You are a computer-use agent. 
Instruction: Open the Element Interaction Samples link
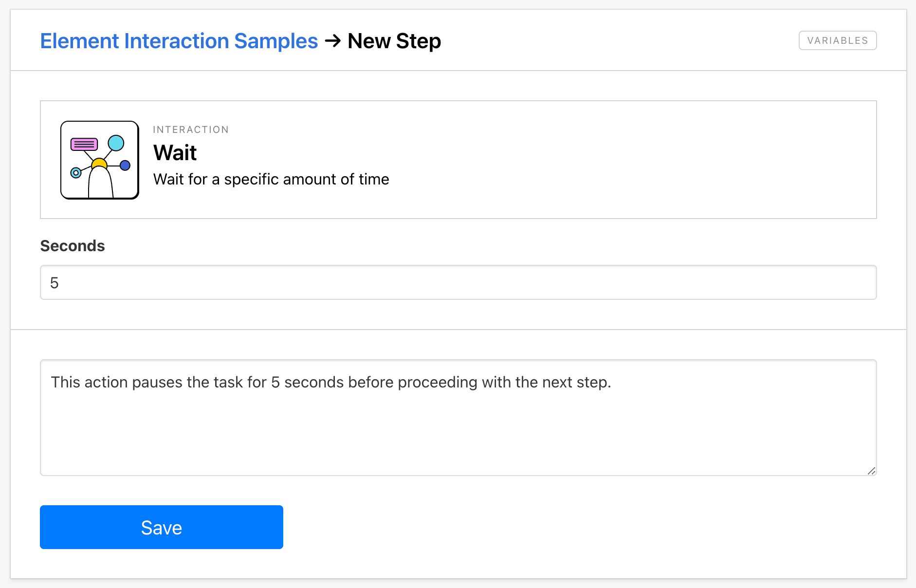click(x=179, y=41)
